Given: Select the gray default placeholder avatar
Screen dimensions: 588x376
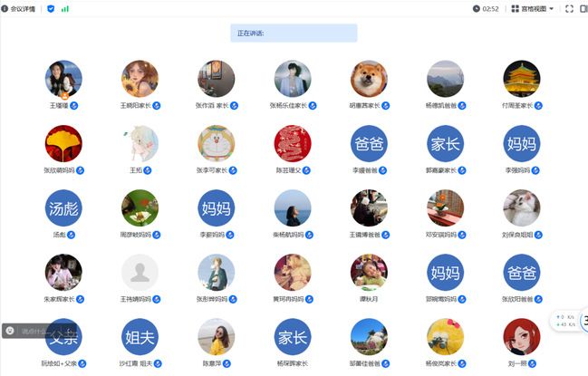Looking at the screenshot, I should [140, 273].
